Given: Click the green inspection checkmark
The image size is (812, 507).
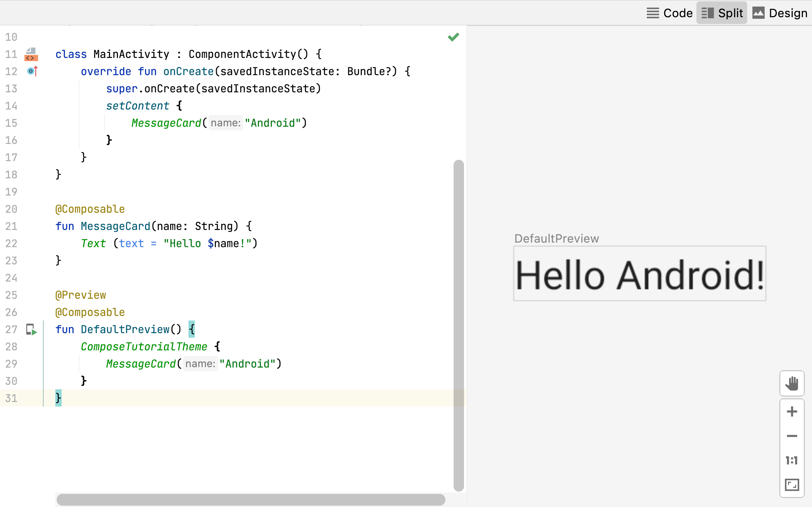Looking at the screenshot, I should point(453,37).
